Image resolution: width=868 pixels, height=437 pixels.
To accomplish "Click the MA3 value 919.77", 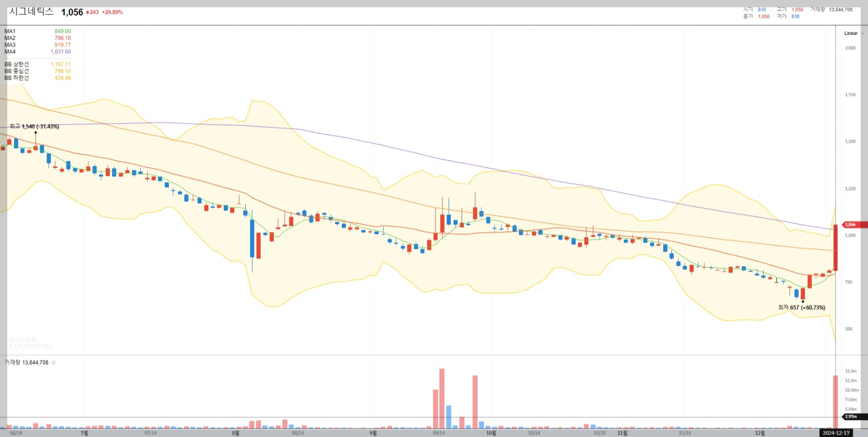I will tap(63, 45).
